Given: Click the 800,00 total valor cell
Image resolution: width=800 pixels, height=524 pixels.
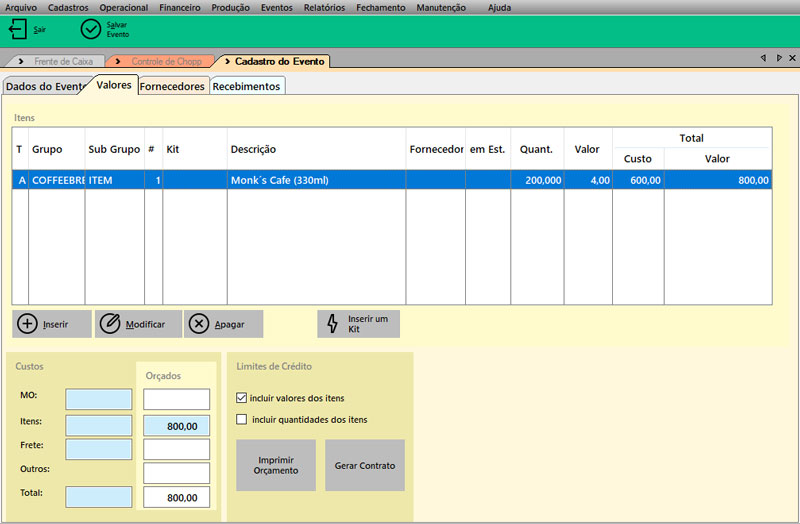Looking at the screenshot, I should pos(718,180).
